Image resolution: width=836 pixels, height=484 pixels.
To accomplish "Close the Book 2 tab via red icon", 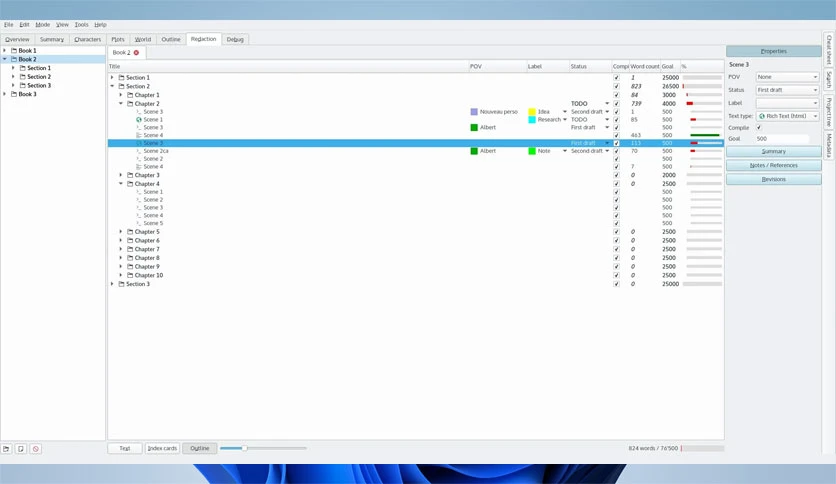I will tap(136, 53).
